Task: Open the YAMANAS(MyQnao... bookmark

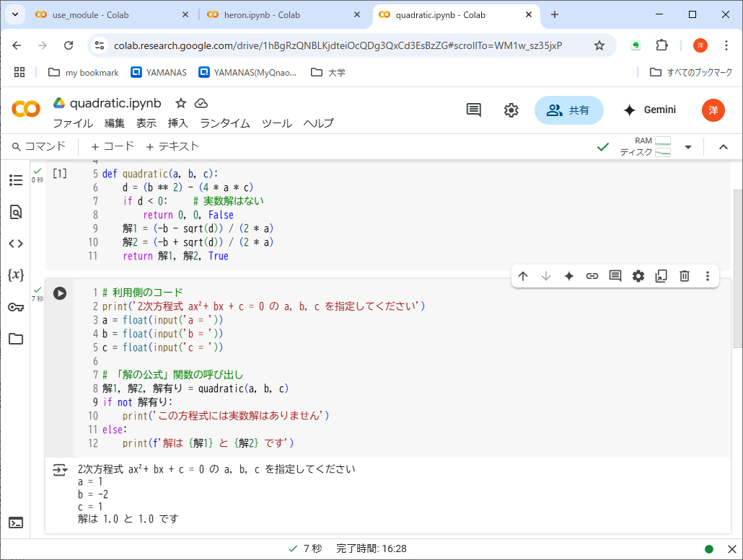Action: tap(248, 72)
